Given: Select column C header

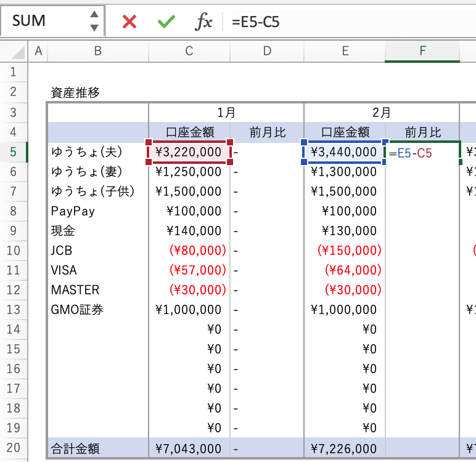Looking at the screenshot, I should pyautogui.click(x=189, y=52).
